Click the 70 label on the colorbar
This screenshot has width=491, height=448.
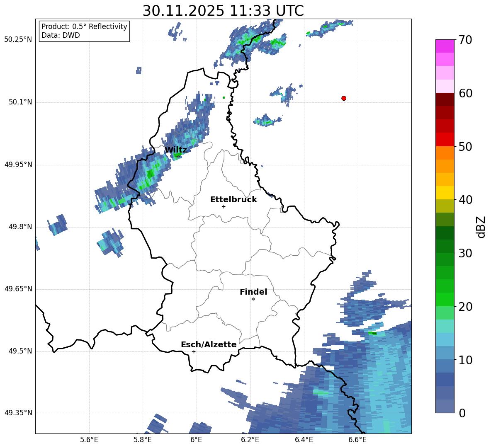click(x=465, y=40)
